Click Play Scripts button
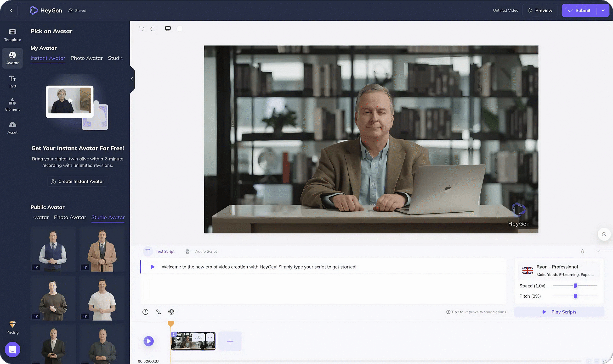613x364 pixels. tap(559, 312)
